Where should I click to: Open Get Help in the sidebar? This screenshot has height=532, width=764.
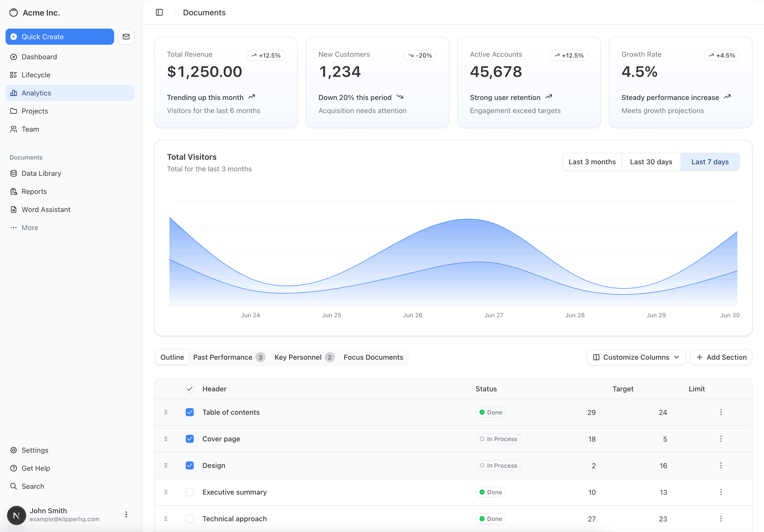tap(36, 468)
